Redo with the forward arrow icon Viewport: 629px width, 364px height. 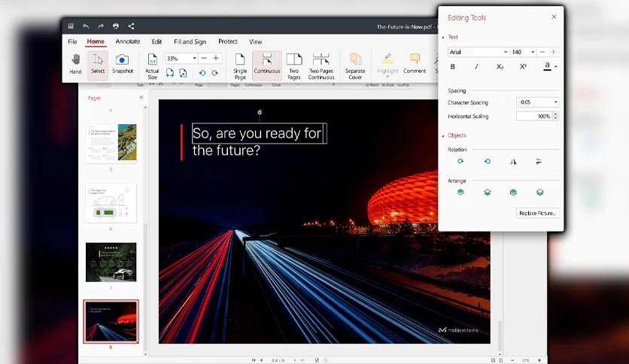101,26
